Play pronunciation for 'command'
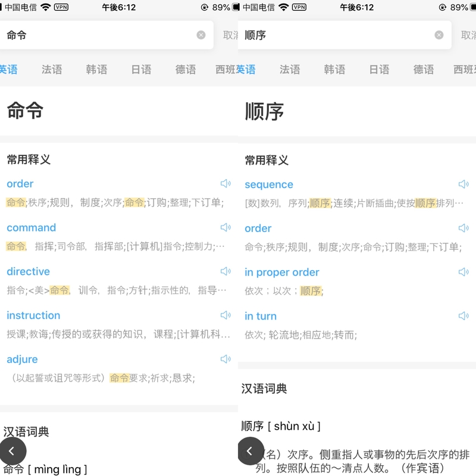This screenshot has width=476, height=476. (226, 227)
